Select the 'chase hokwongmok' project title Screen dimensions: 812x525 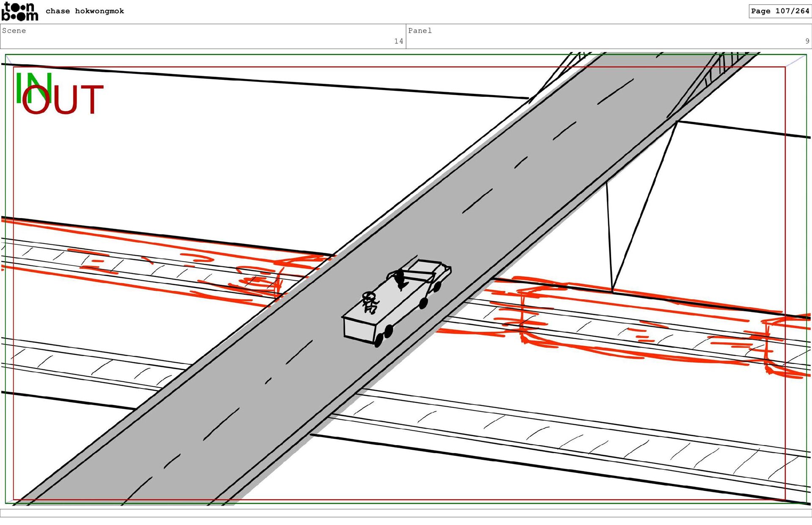[x=85, y=11]
